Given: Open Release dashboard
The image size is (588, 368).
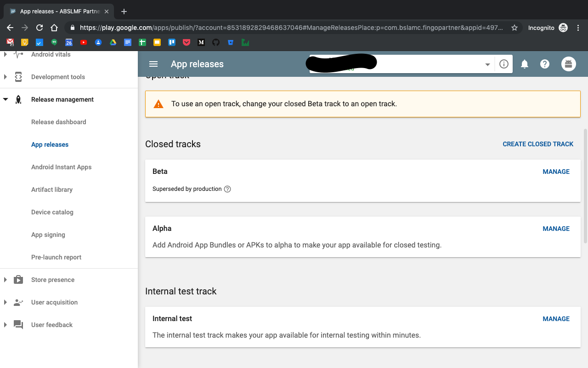Looking at the screenshot, I should pos(58,122).
